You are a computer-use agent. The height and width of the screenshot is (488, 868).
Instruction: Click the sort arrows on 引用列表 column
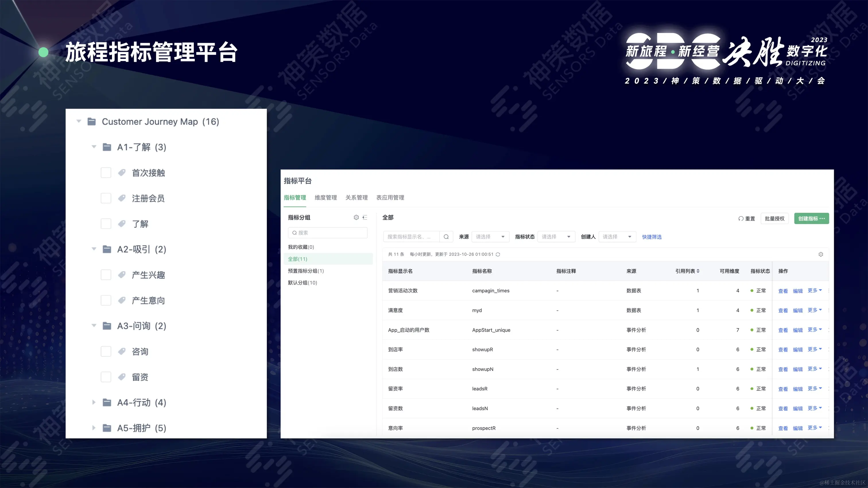tap(698, 271)
